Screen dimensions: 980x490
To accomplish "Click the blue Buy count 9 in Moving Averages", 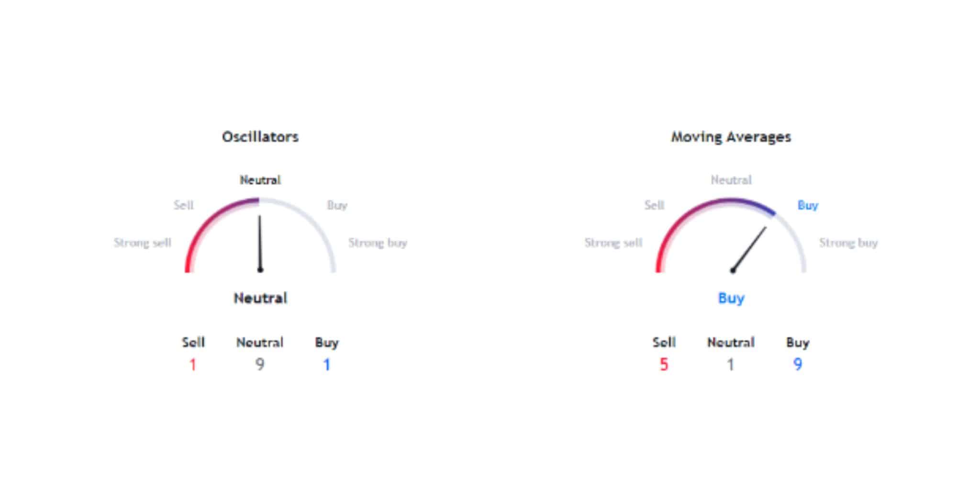I will pyautogui.click(x=798, y=365).
